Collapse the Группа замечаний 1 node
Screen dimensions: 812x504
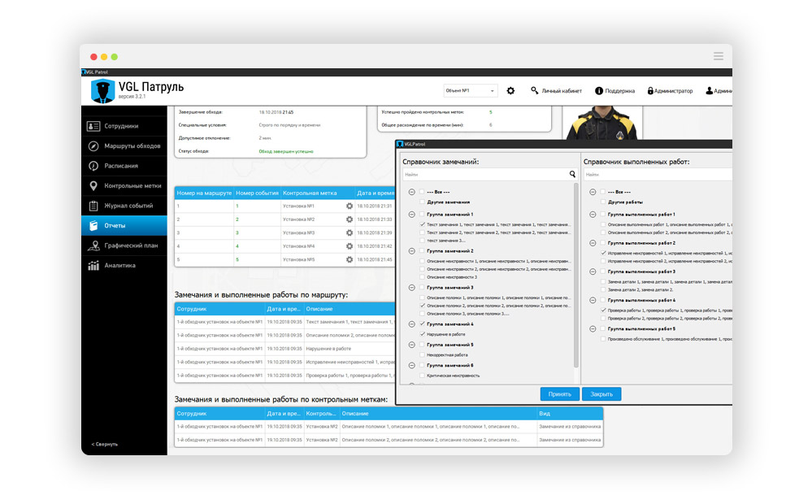412,215
